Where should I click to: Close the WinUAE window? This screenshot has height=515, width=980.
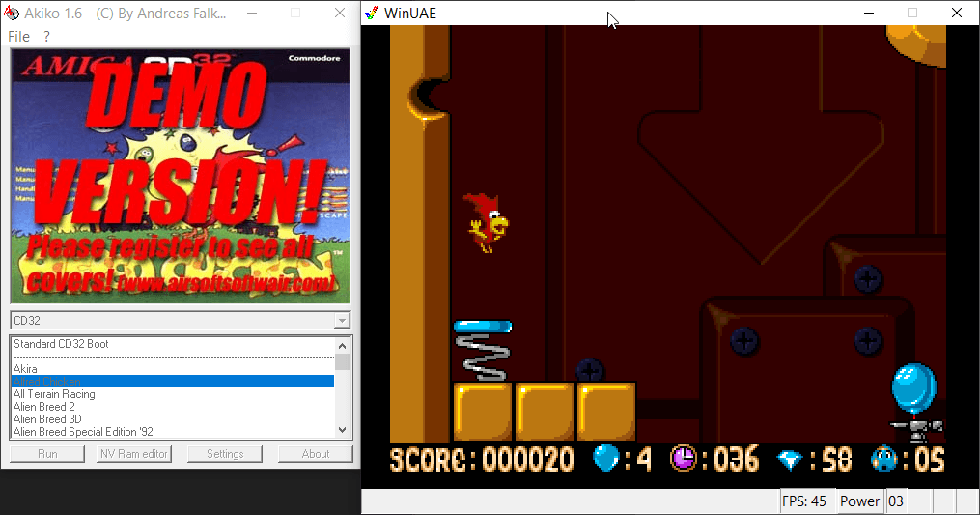point(956,14)
